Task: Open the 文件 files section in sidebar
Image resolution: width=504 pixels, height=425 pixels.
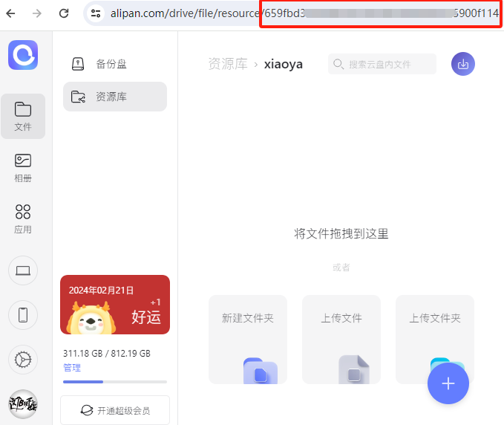Action: pyautogui.click(x=23, y=116)
